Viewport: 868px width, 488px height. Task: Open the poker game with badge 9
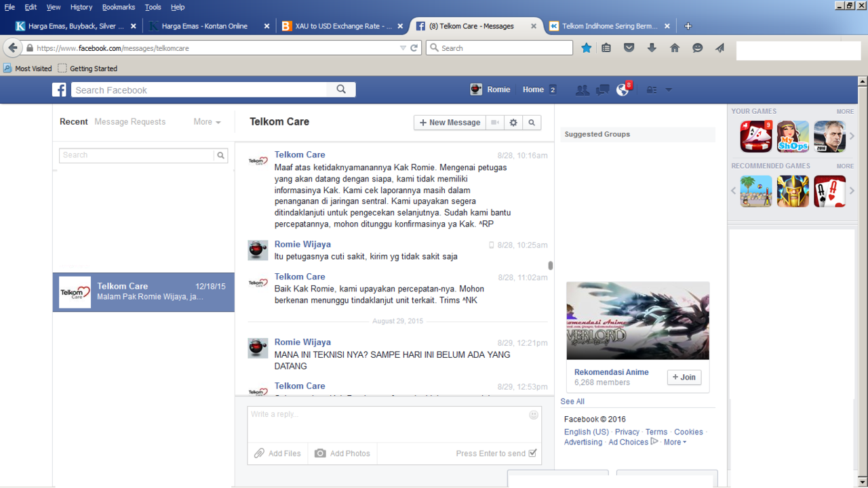point(756,136)
